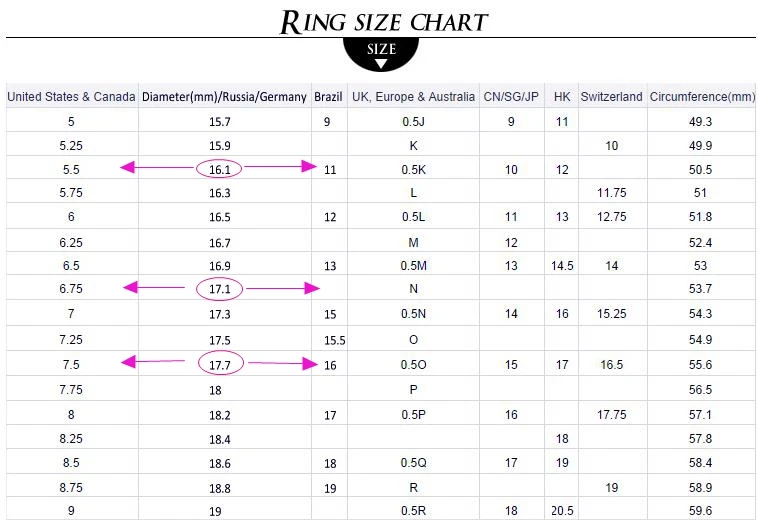This screenshot has width=758, height=523.
Task: Click the Switzerland column header
Action: 612,96
